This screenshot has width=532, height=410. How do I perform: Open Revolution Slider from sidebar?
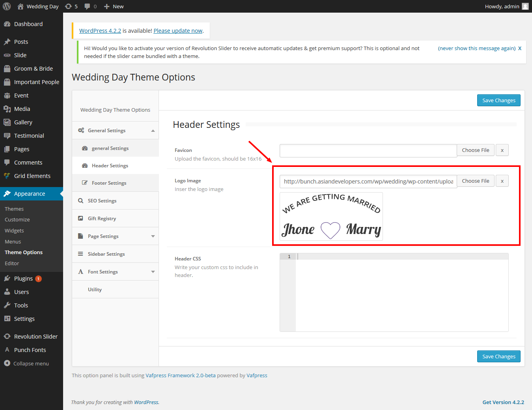(x=35, y=337)
